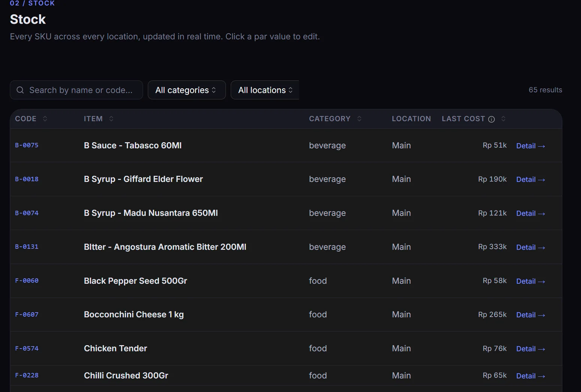
Task: Open Detail for Chilli Crushed 300Gr
Action: (530, 376)
